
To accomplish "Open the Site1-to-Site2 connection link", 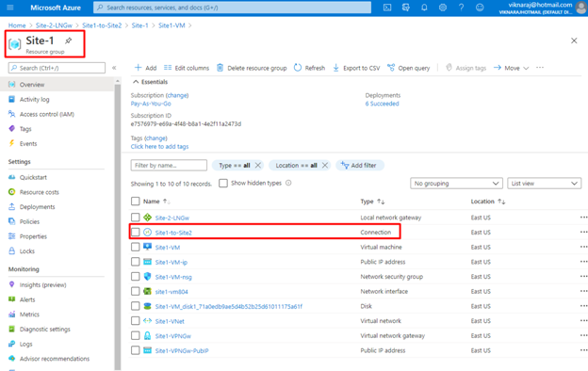I will coord(173,233).
